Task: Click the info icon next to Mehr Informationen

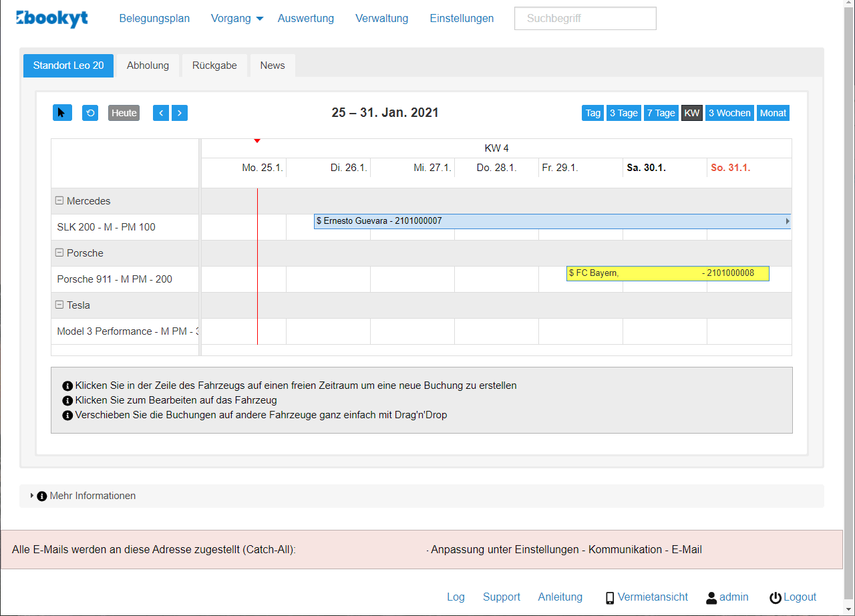Action: click(42, 496)
